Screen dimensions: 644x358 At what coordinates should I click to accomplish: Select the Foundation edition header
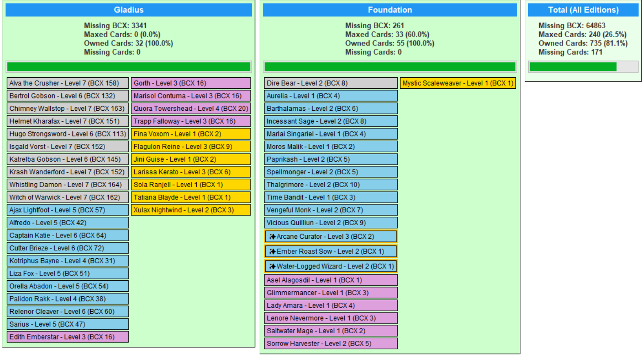(x=389, y=10)
